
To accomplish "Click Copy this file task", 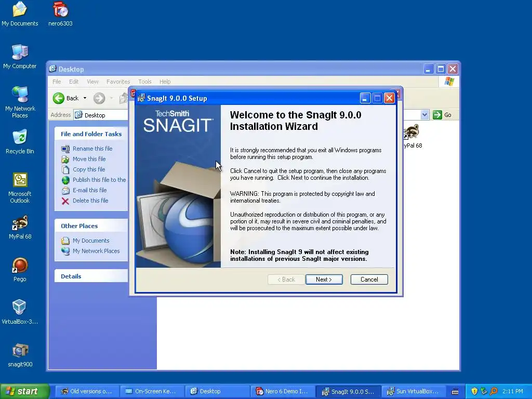I will 88,169.
